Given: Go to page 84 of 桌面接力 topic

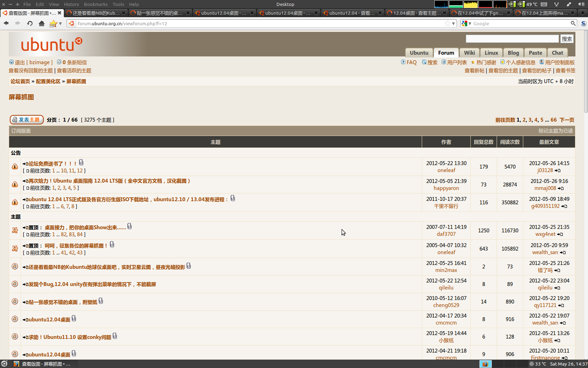Looking at the screenshot, I should pyautogui.click(x=80, y=234).
